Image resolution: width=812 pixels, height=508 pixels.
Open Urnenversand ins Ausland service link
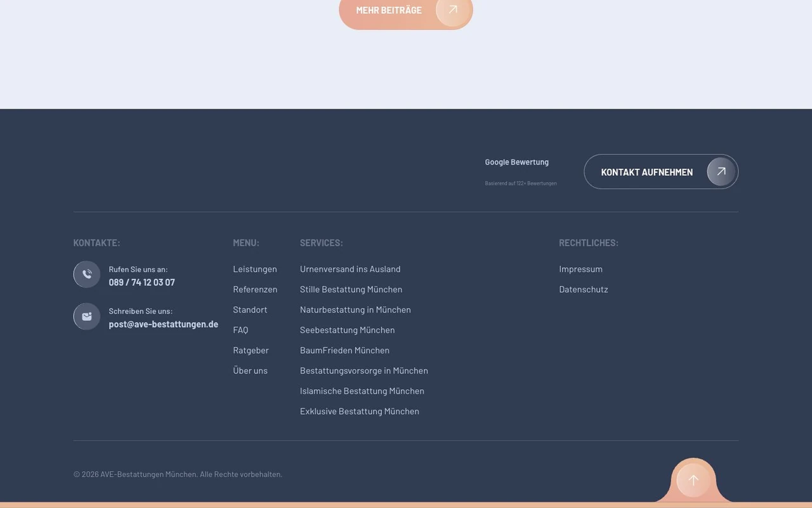[x=350, y=269]
